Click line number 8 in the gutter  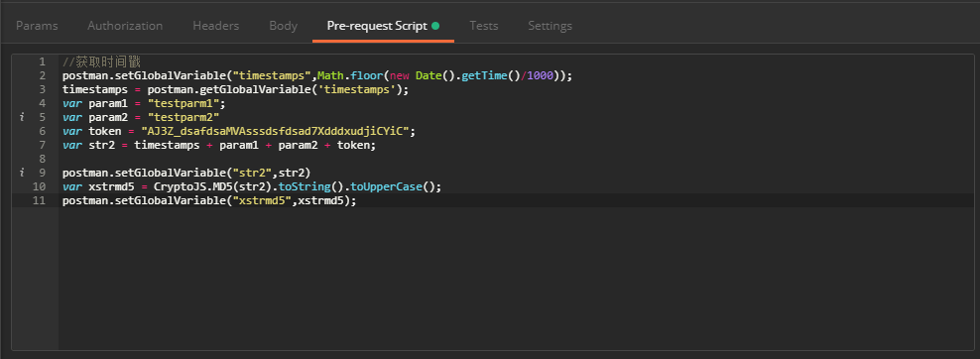(x=42, y=159)
